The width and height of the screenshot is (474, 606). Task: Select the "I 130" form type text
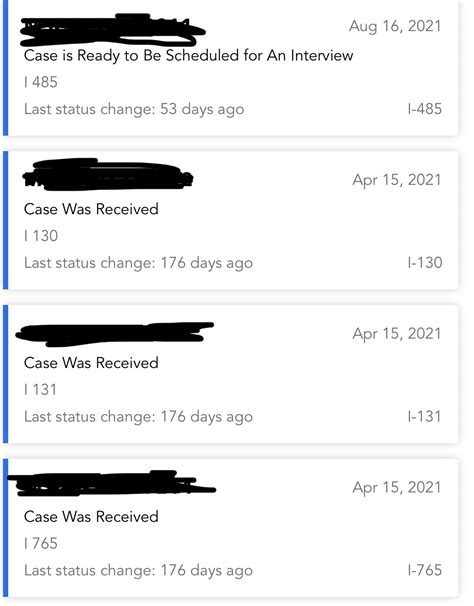pyautogui.click(x=41, y=236)
